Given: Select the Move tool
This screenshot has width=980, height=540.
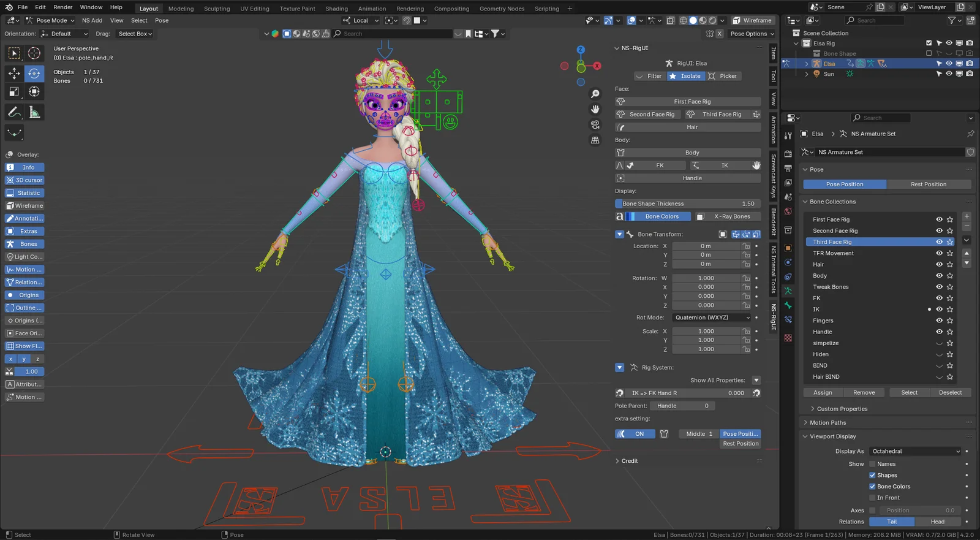Looking at the screenshot, I should [14, 74].
